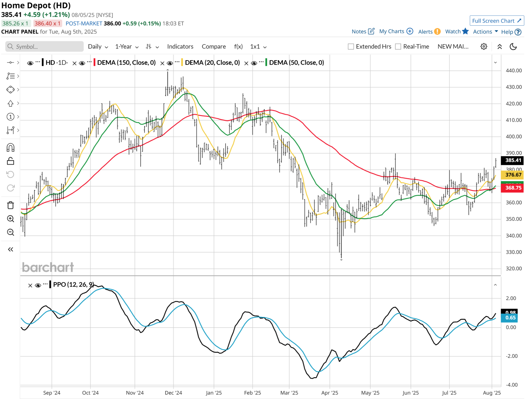The width and height of the screenshot is (532, 399).
Task: Click the 385.41 price axis label
Action: (512, 160)
